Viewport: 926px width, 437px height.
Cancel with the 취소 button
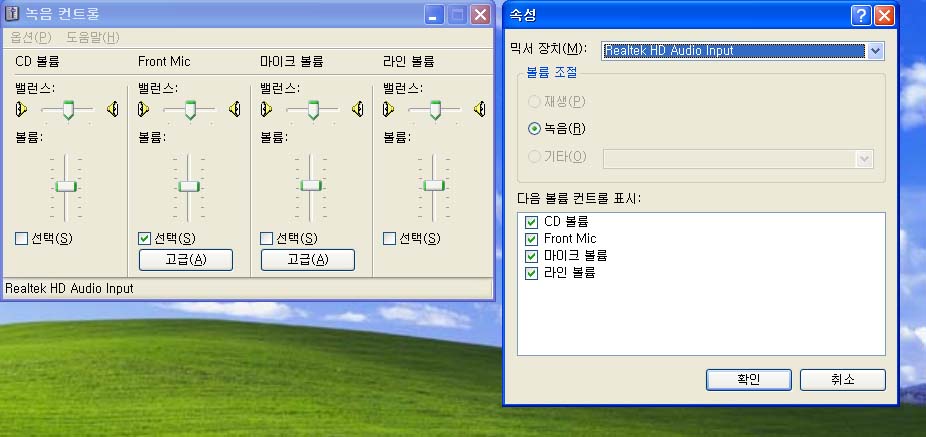(843, 380)
